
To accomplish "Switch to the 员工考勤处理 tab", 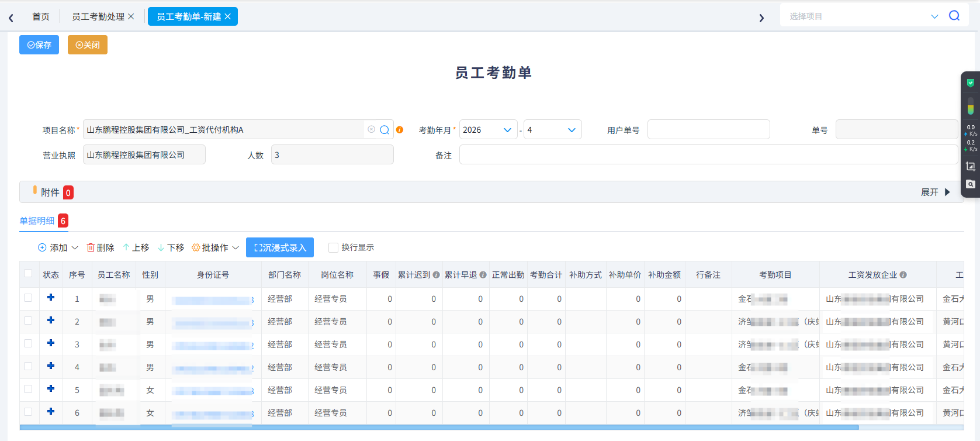I will (x=98, y=16).
